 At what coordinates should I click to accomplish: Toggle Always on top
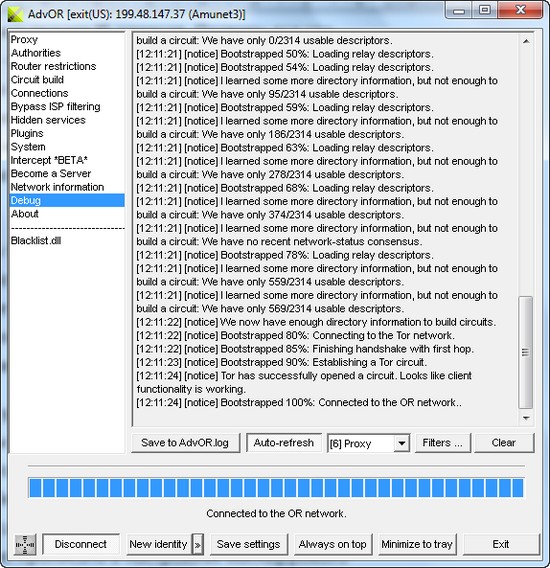(x=332, y=544)
